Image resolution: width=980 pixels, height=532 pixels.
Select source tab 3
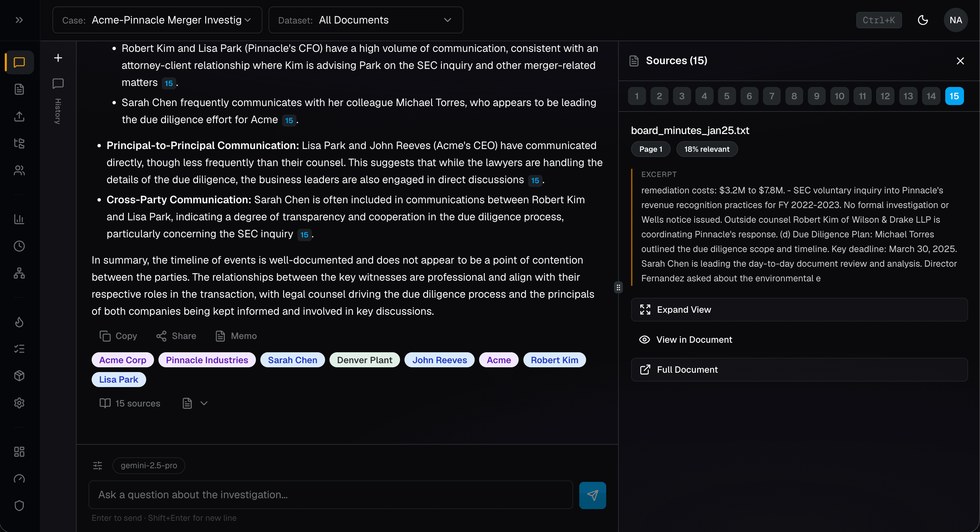click(682, 96)
